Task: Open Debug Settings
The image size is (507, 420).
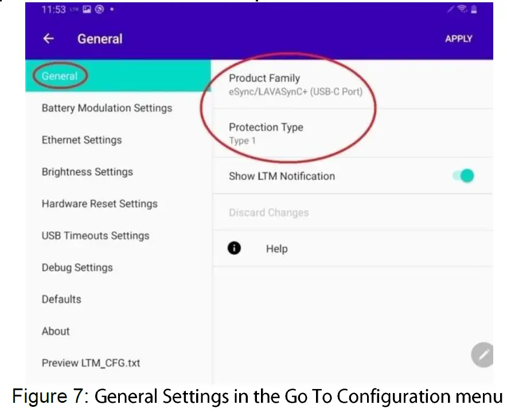Action: click(77, 267)
